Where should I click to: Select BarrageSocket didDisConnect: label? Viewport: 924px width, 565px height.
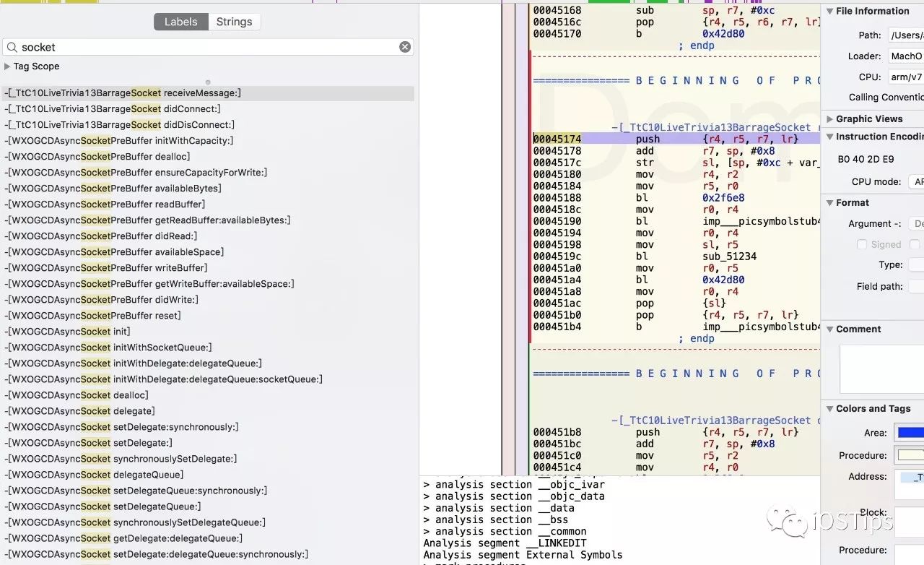tap(208, 125)
